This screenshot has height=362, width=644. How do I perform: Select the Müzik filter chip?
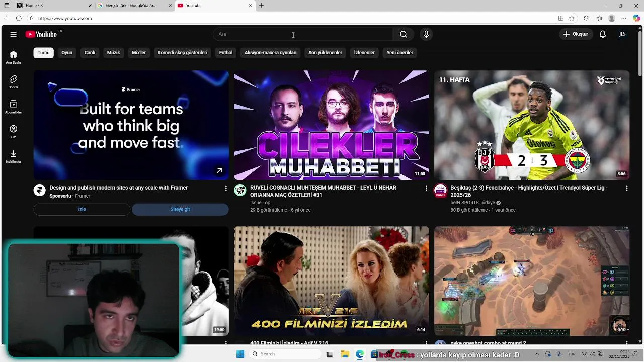114,53
